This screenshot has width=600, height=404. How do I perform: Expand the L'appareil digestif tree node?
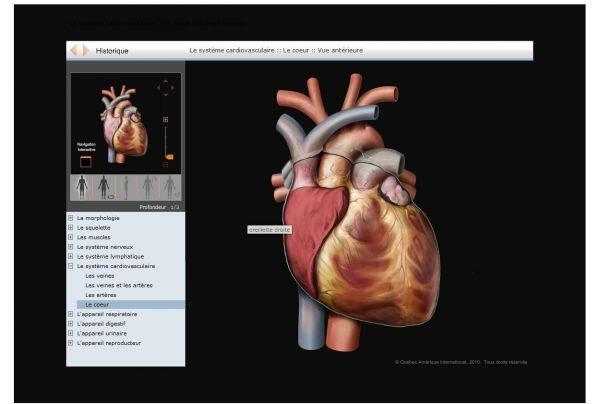click(x=70, y=324)
